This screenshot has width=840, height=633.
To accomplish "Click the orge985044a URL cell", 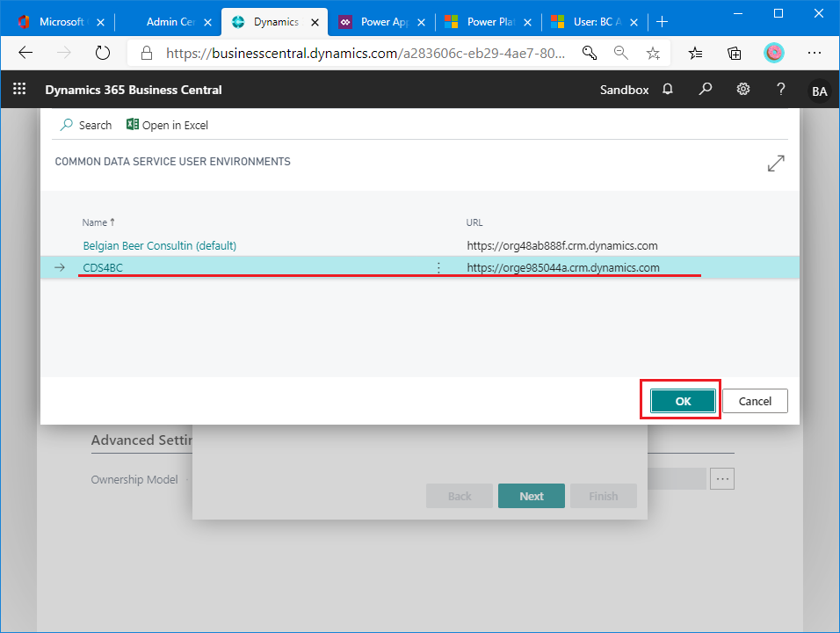I will point(563,267).
